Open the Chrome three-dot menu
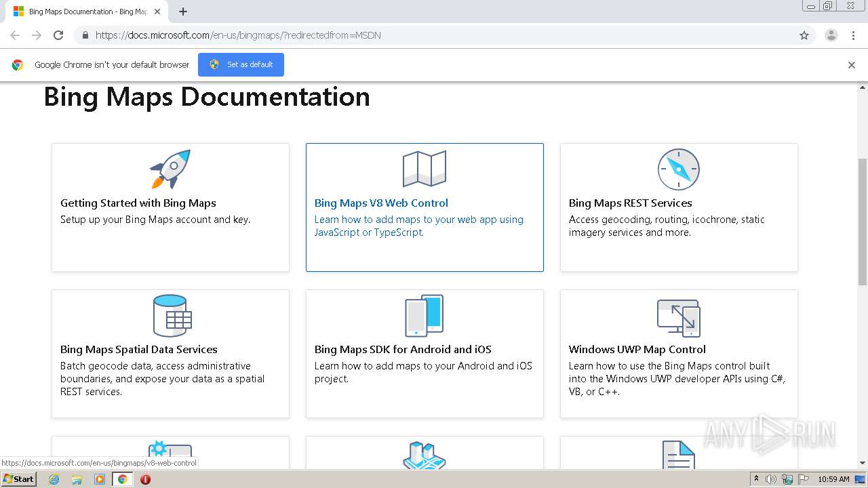Screen dimensions: 868x488 854,35
